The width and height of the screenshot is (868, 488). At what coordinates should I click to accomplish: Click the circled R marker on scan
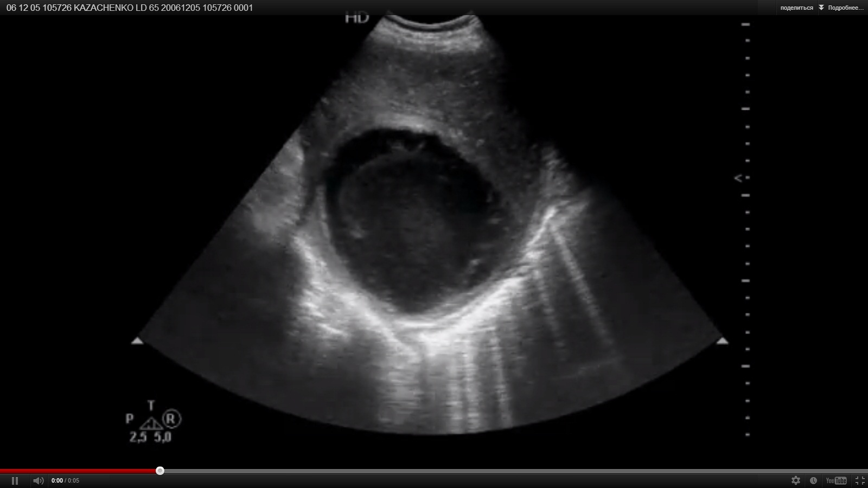(x=171, y=419)
